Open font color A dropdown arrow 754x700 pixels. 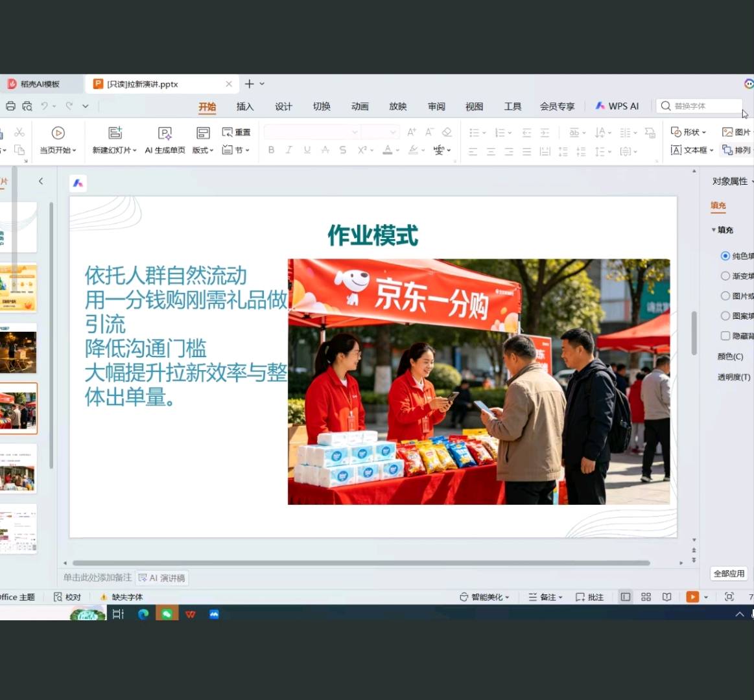coord(397,150)
